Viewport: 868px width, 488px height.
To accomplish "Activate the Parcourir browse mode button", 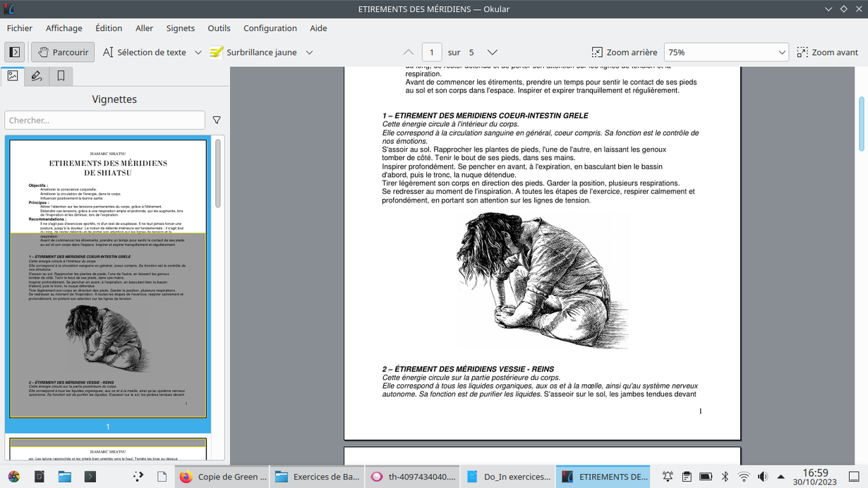I will [63, 52].
